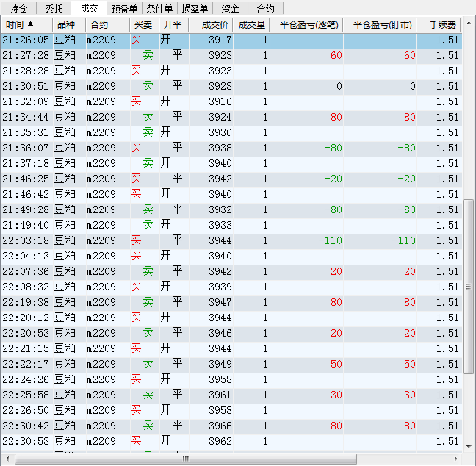
Task: Click the vertical scrollbar thumb
Action: coord(469,286)
